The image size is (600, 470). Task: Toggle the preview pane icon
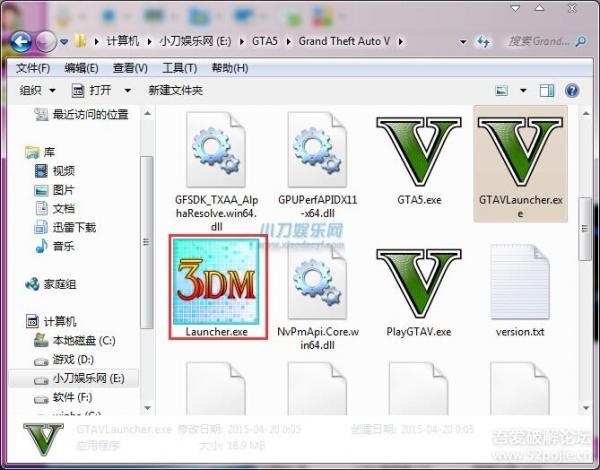click(547, 91)
